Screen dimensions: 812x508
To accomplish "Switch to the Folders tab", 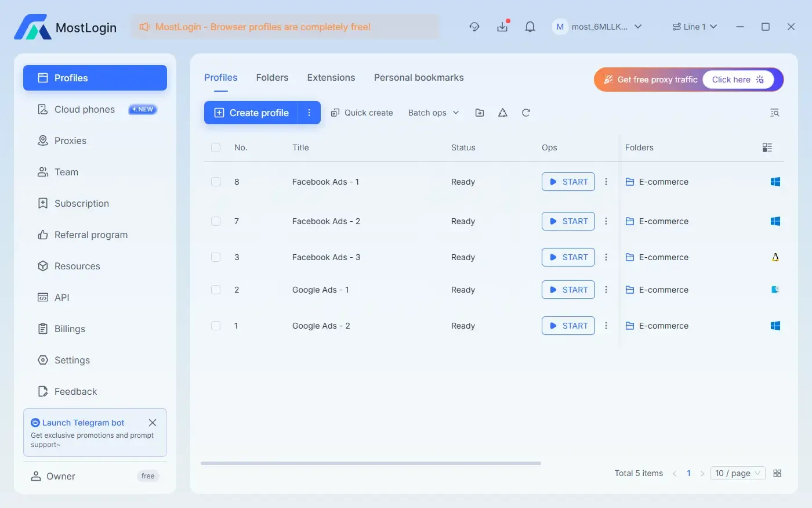I will tap(272, 77).
